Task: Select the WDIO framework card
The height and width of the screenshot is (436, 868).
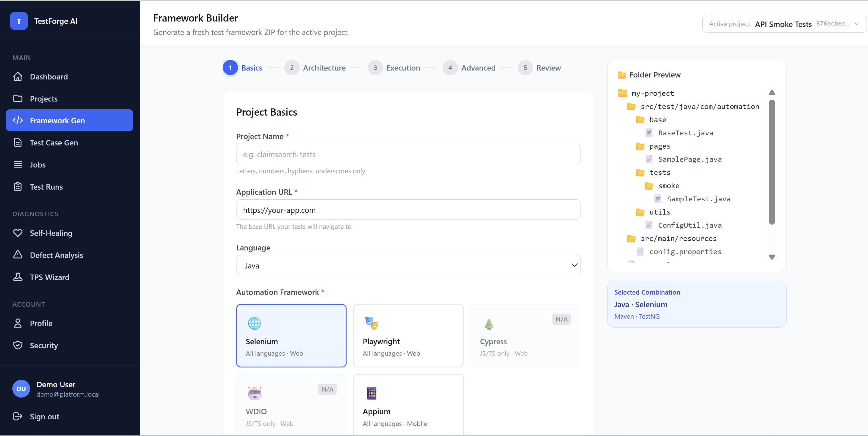Action: tap(291, 405)
